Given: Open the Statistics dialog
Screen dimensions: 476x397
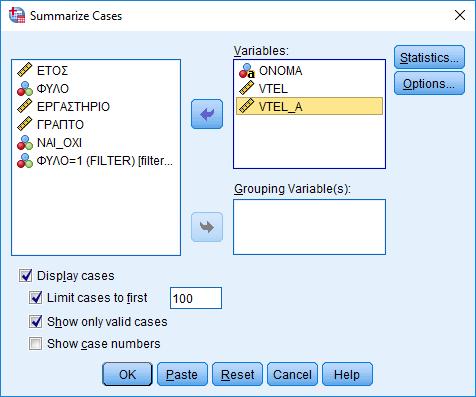Looking at the screenshot, I should 429,57.
